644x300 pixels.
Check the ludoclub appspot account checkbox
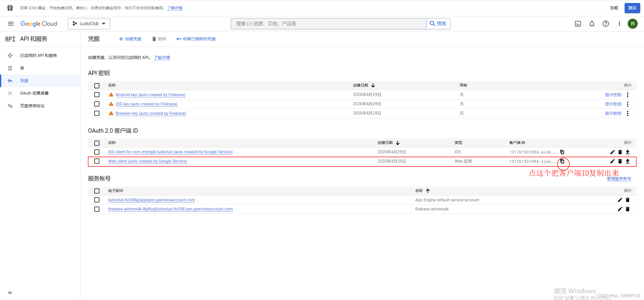pyautogui.click(x=97, y=200)
